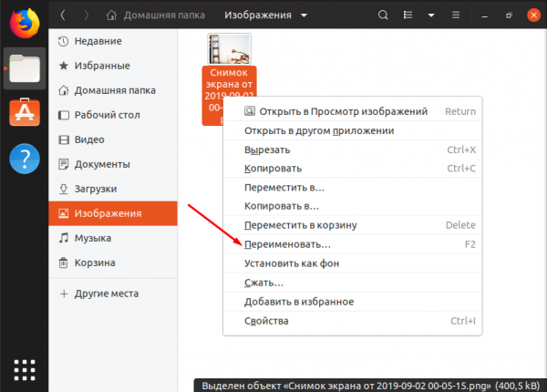Choose Открыть в другом приложении
Screen dimensions: 547x392
(352, 130)
